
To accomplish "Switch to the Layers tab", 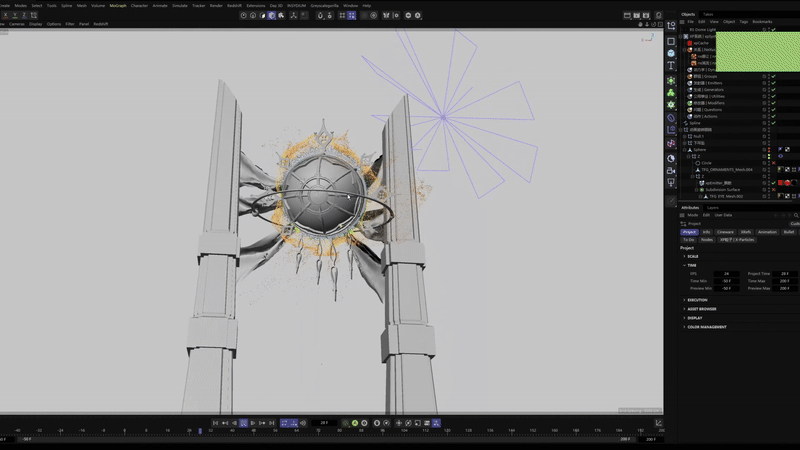I will pyautogui.click(x=713, y=208).
